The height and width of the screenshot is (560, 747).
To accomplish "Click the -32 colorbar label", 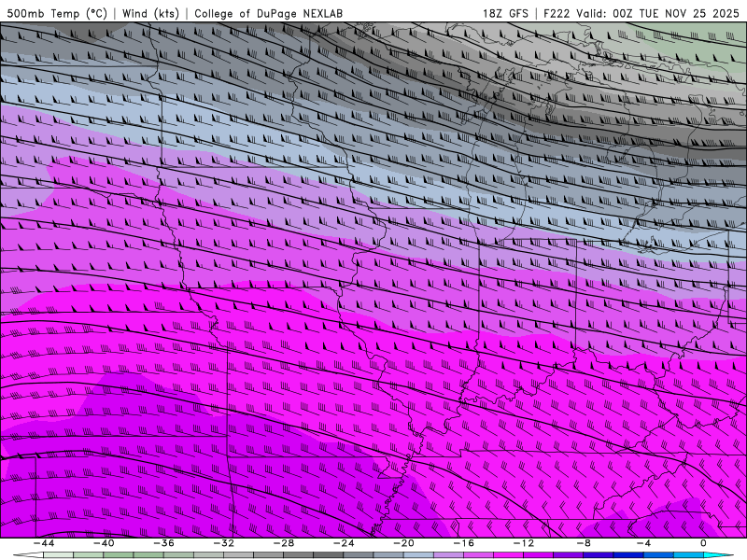I will [223, 543].
